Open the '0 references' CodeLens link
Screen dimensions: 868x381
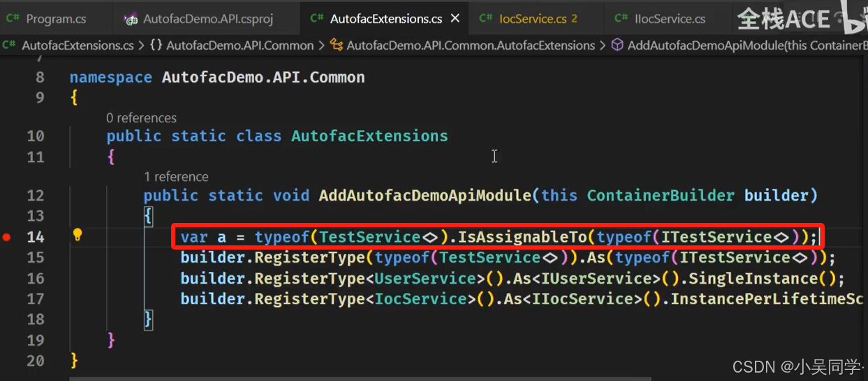click(x=141, y=118)
